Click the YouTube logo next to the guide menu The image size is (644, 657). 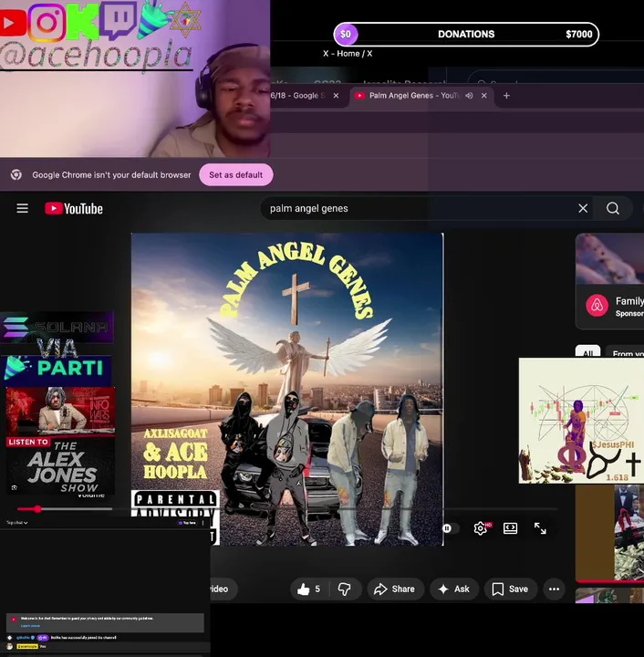[x=74, y=209]
